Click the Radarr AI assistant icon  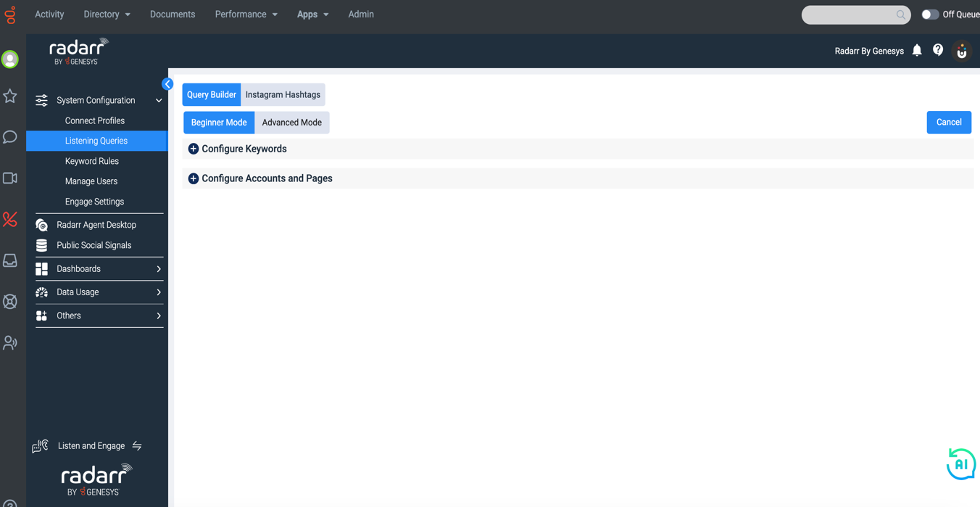click(960, 464)
